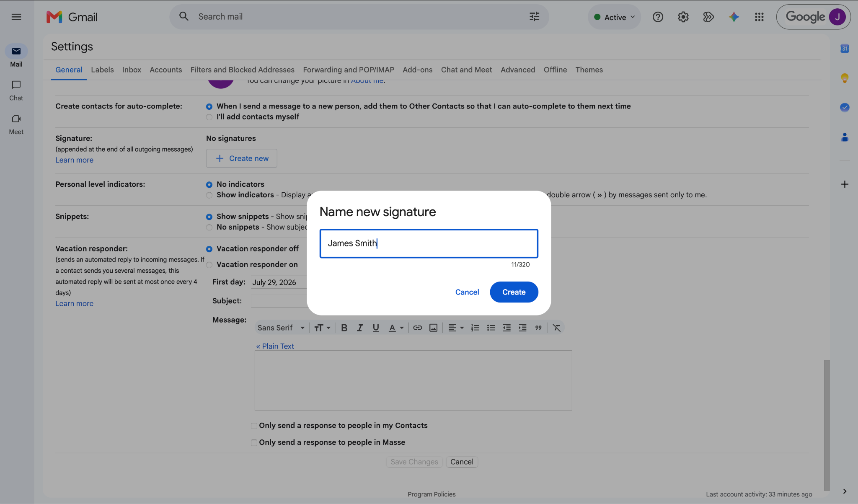Switch to the Labels tab
This screenshot has height=504, width=858.
click(102, 70)
